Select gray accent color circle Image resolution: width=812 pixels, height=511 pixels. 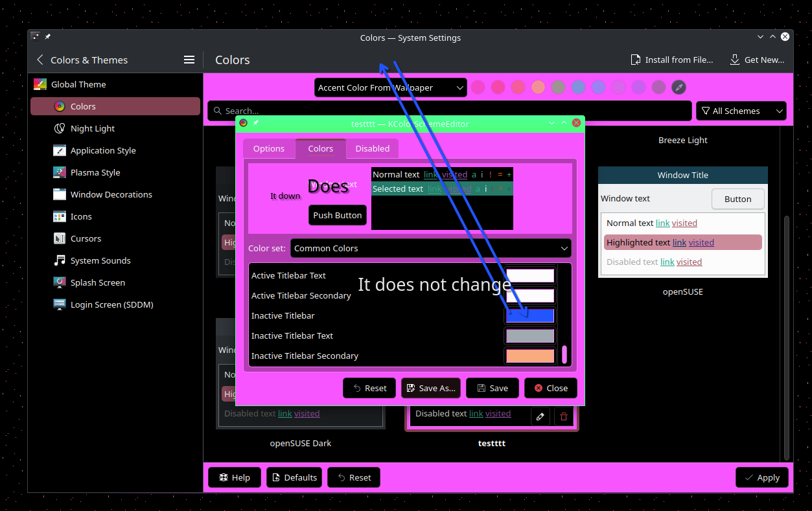tap(558, 87)
